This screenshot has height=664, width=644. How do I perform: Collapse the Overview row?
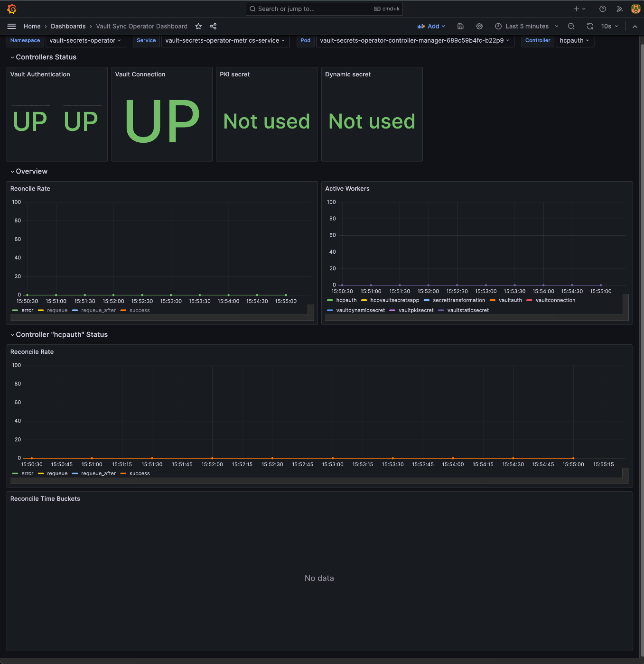pyautogui.click(x=28, y=171)
